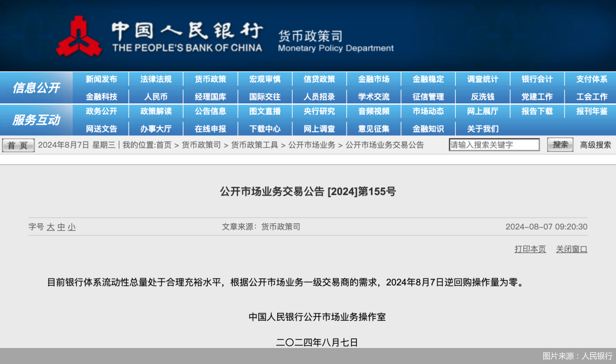
Task: Click the 服务互动 section header
Action: (x=36, y=120)
